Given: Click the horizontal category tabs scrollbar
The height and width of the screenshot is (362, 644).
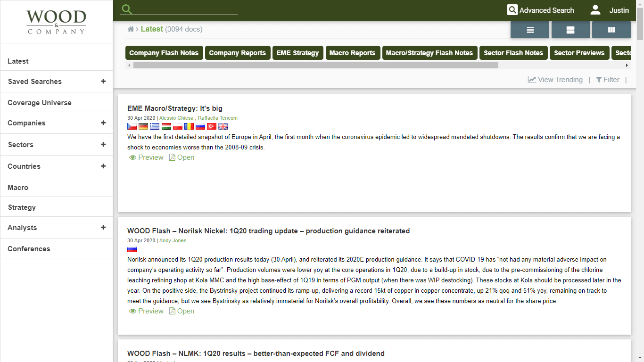Looking at the screenshot, I should pos(315,66).
